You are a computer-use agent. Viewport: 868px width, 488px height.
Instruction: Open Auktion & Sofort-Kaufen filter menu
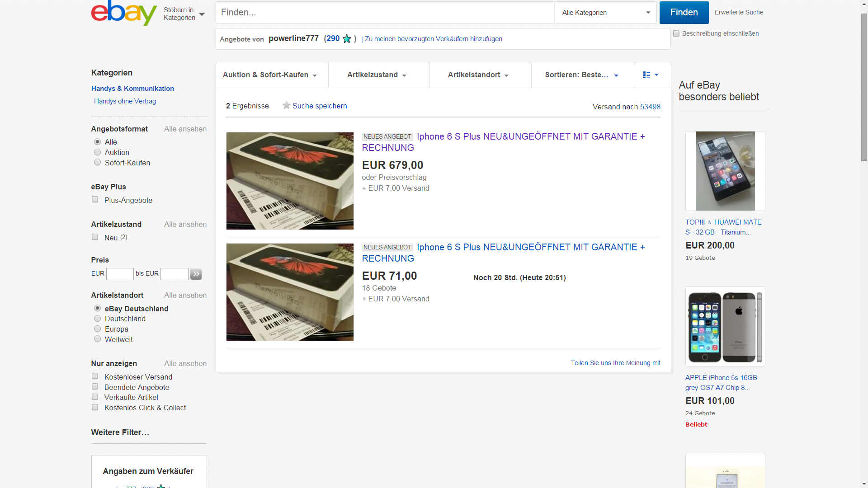coord(270,75)
